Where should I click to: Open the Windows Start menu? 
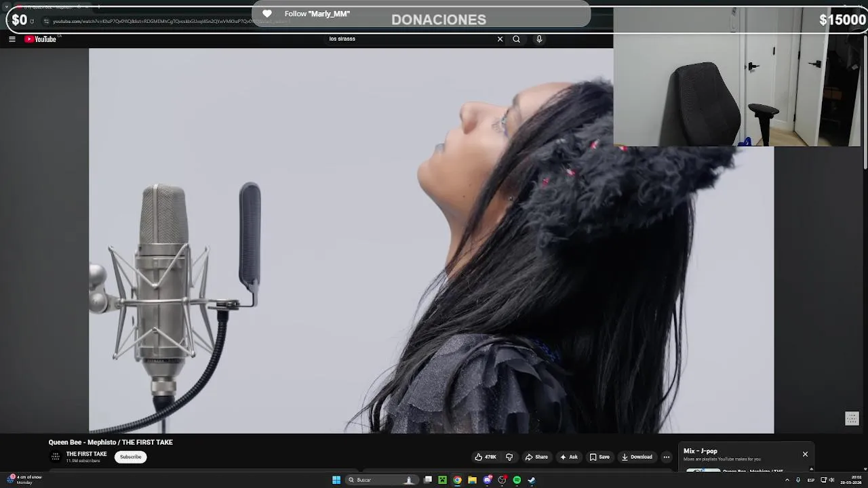[336, 480]
